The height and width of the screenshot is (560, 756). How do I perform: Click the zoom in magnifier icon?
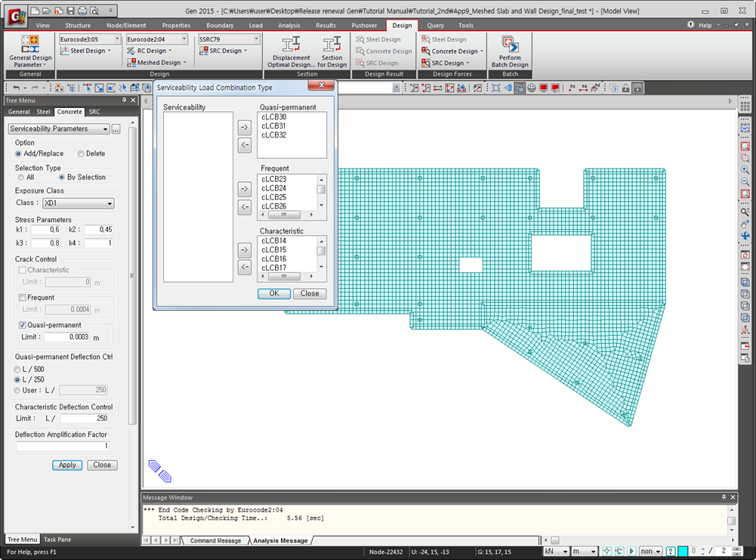click(745, 170)
